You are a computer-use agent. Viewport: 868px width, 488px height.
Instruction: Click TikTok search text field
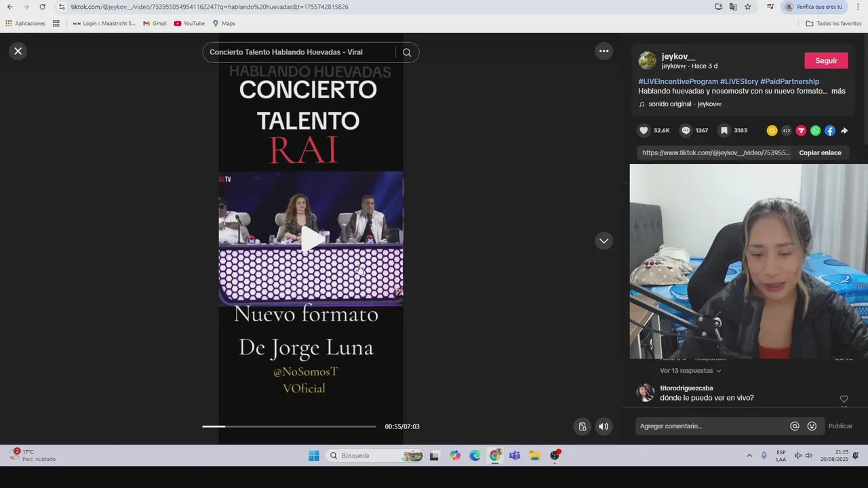[x=298, y=52]
